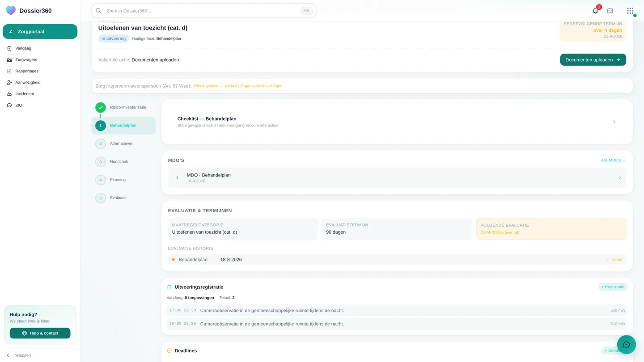Click the search magnifier icon
This screenshot has height=362, width=644.
99,11
